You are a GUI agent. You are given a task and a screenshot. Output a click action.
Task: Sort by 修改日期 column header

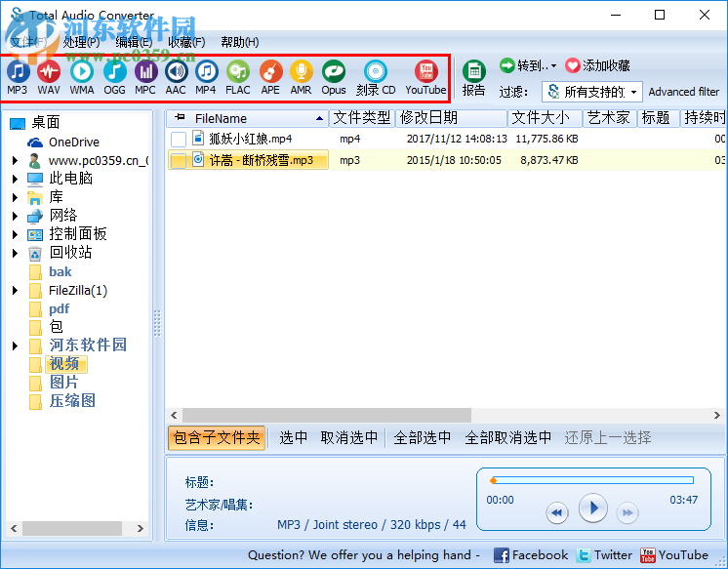coord(451,118)
